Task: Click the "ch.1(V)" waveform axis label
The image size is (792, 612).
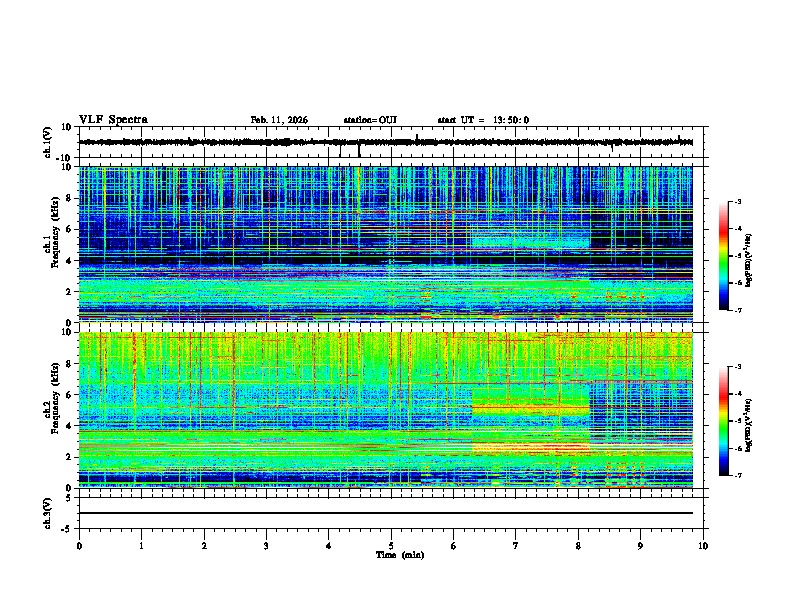Action: click(x=48, y=142)
